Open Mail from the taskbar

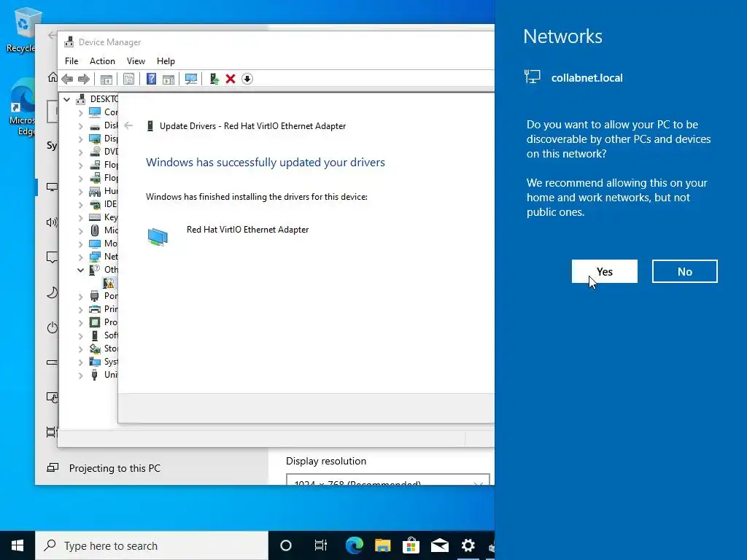coord(440,545)
